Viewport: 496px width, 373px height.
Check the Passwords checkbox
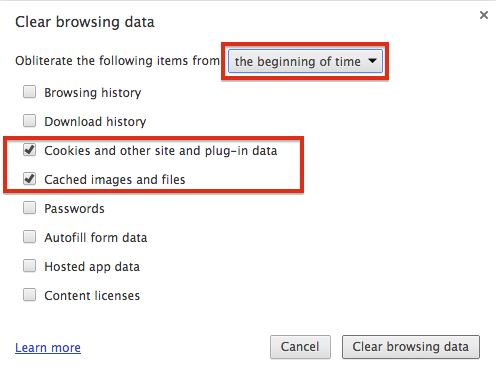(x=29, y=208)
